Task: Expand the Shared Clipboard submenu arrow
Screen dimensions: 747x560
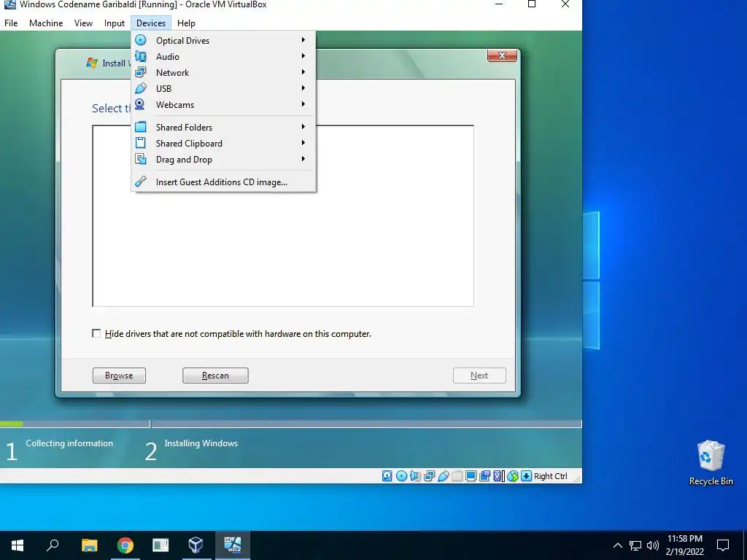Action: pyautogui.click(x=303, y=143)
